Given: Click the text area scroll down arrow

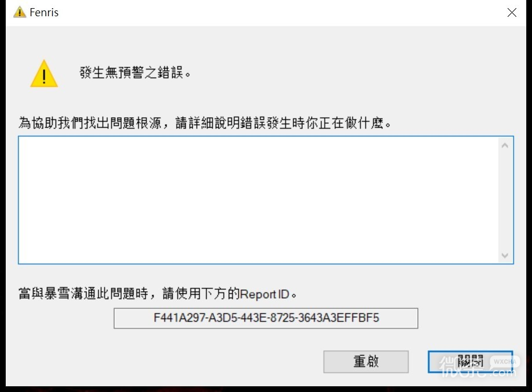Looking at the screenshot, I should coord(505,255).
